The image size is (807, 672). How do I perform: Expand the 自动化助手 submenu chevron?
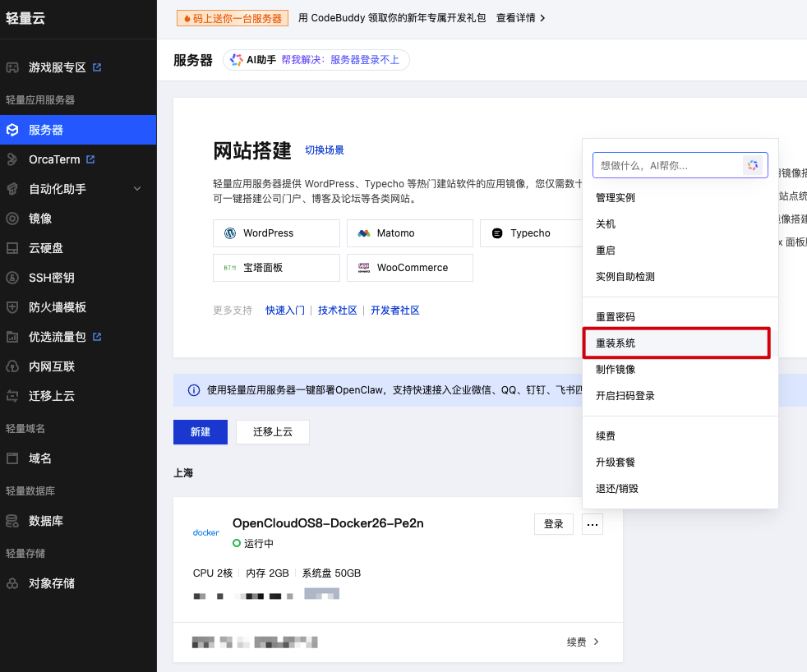[137, 189]
